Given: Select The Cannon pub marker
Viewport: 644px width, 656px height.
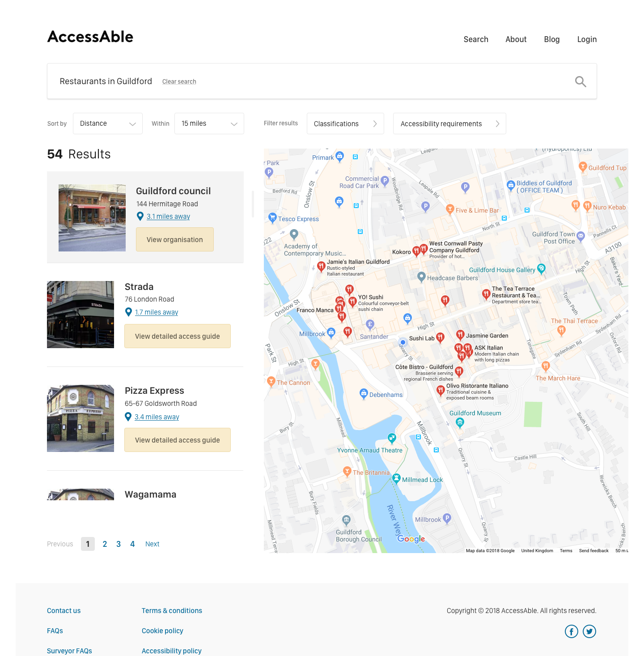Looking at the screenshot, I should click(x=271, y=381).
